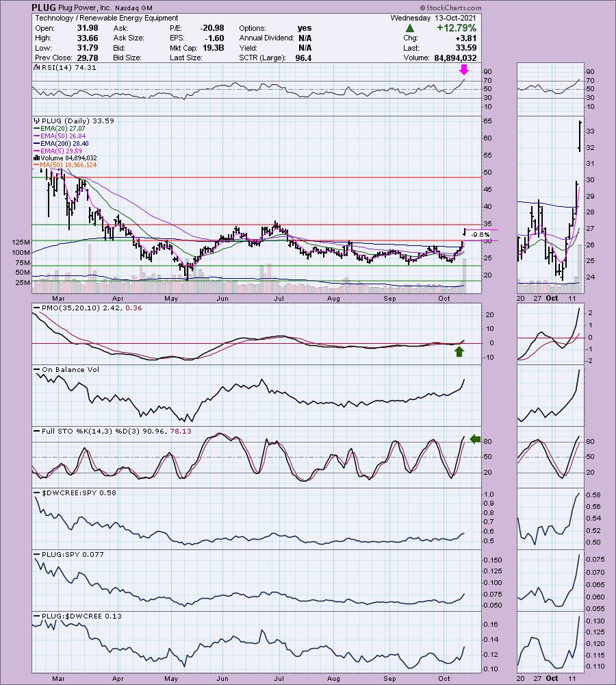Click the EMA(50) 26.84 legend entry

[x=60, y=136]
